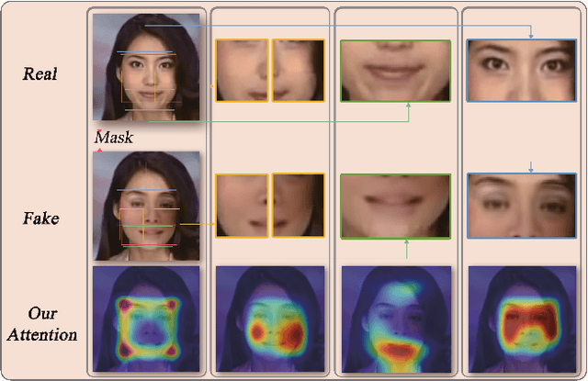Click the blue arrow above the Fake eyes crop

click(531, 166)
